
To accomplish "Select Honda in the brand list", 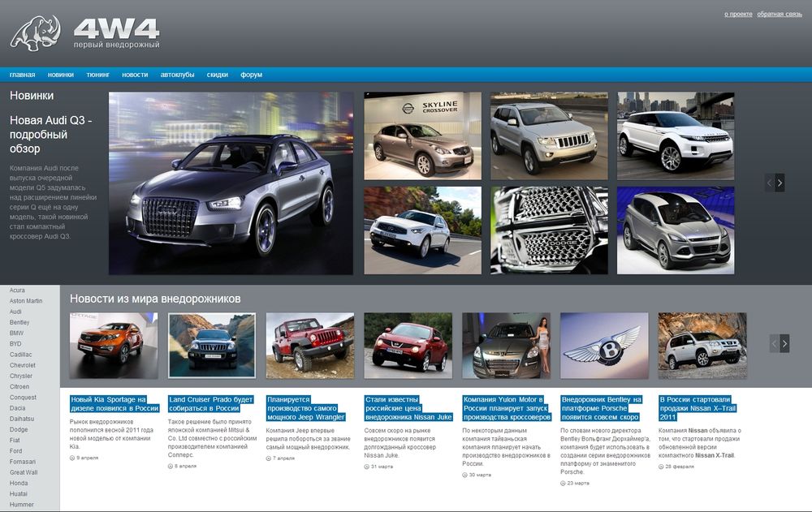I will [19, 483].
